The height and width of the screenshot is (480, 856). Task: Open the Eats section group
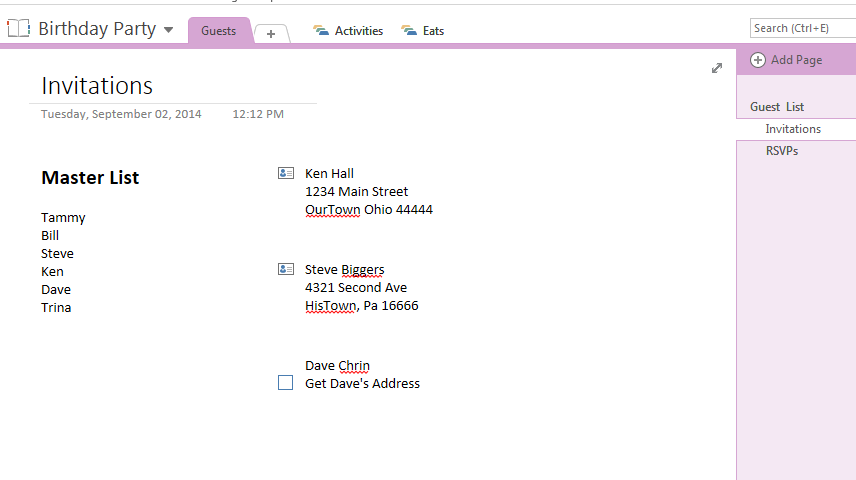click(x=433, y=31)
